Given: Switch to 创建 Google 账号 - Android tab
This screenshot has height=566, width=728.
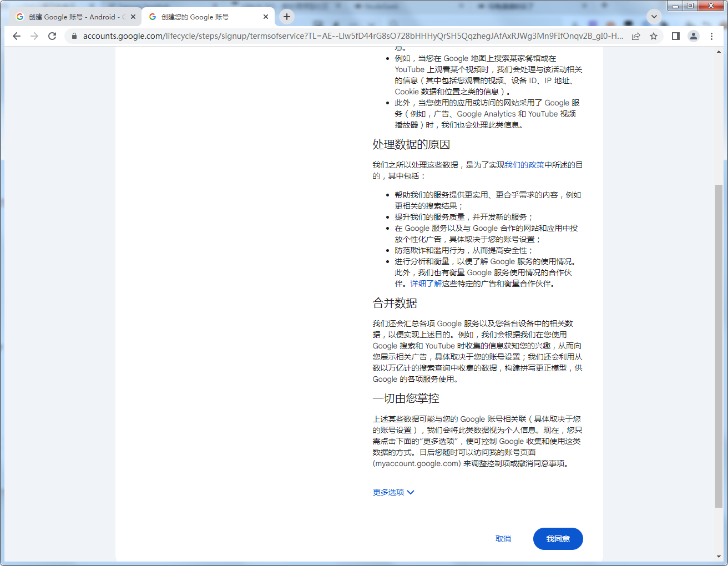Looking at the screenshot, I should pyautogui.click(x=72, y=17).
